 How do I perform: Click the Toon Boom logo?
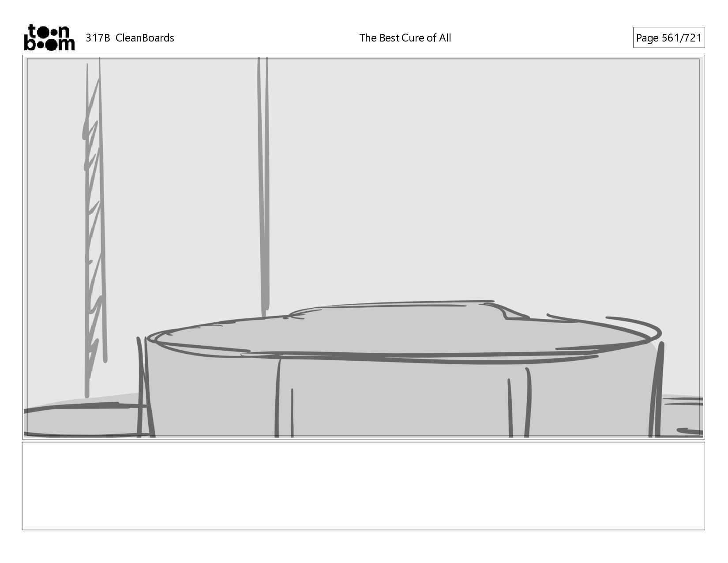[49, 38]
